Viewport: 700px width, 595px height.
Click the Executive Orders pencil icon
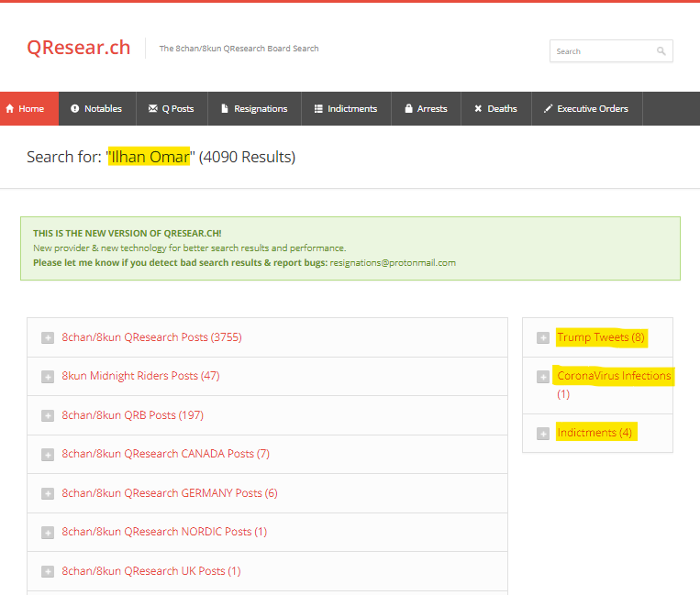(549, 108)
